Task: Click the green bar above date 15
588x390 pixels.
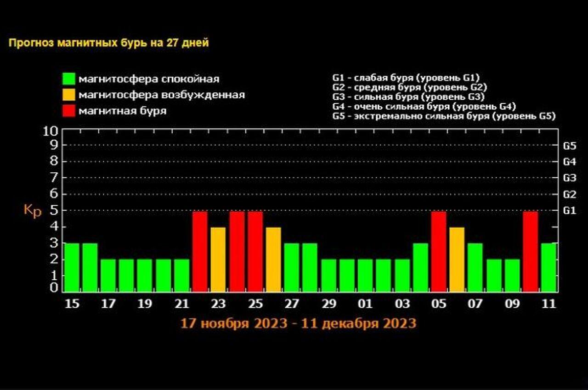Action: (72, 267)
